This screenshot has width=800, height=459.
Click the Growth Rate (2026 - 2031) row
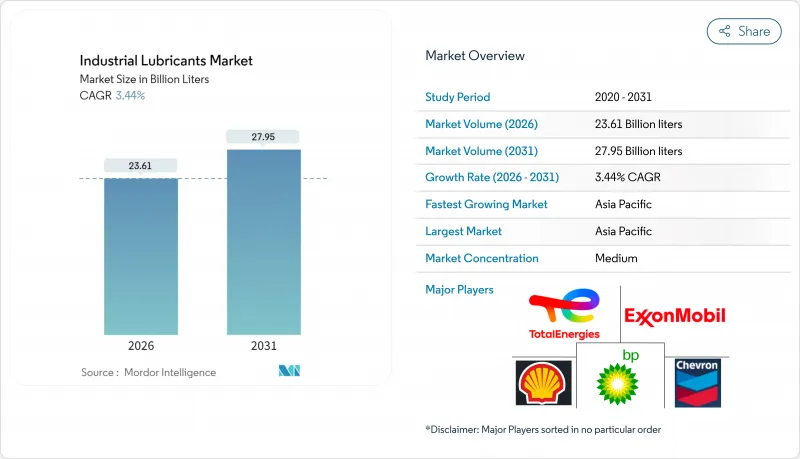(x=607, y=177)
